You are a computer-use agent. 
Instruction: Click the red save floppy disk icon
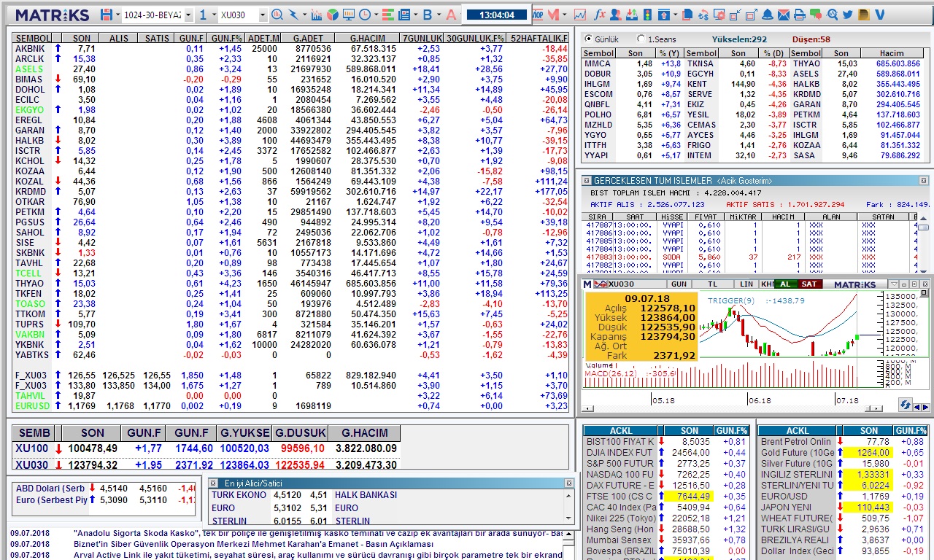click(x=106, y=15)
